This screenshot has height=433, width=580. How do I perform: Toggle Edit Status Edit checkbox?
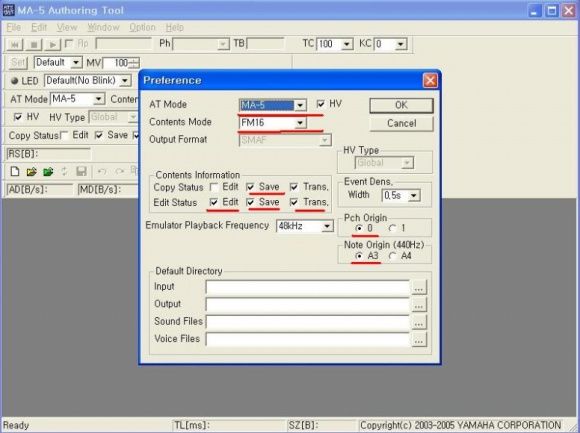coord(214,202)
